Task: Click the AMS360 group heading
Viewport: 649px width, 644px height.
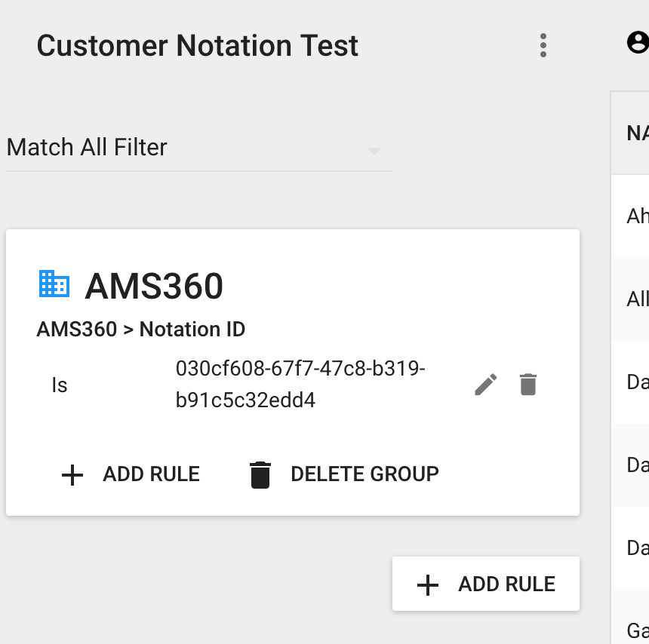Action: point(154,286)
